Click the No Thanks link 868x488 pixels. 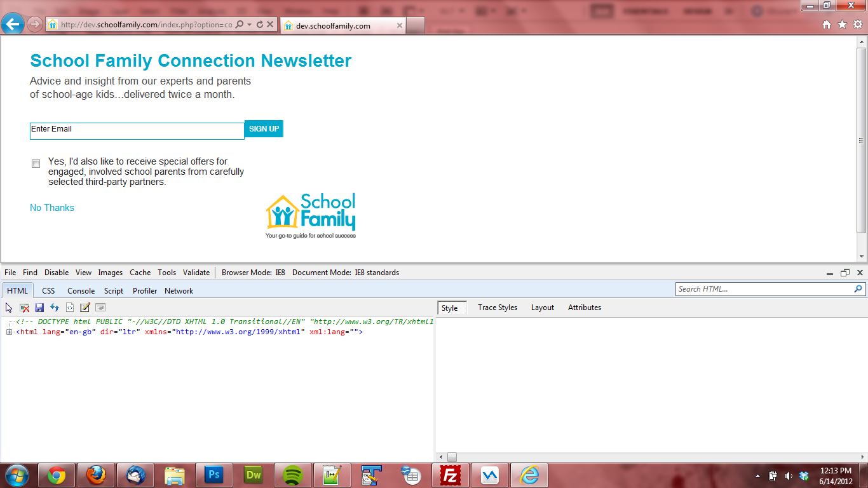(52, 208)
